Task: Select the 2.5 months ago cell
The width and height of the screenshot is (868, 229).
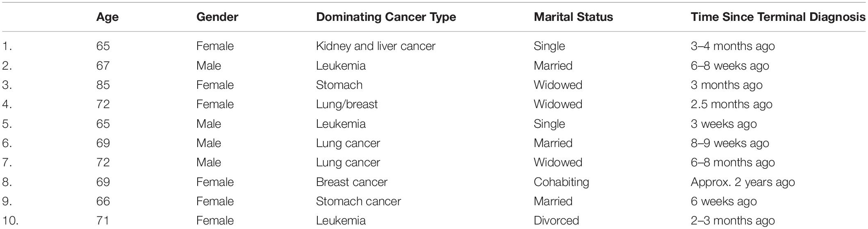Action: (x=731, y=104)
